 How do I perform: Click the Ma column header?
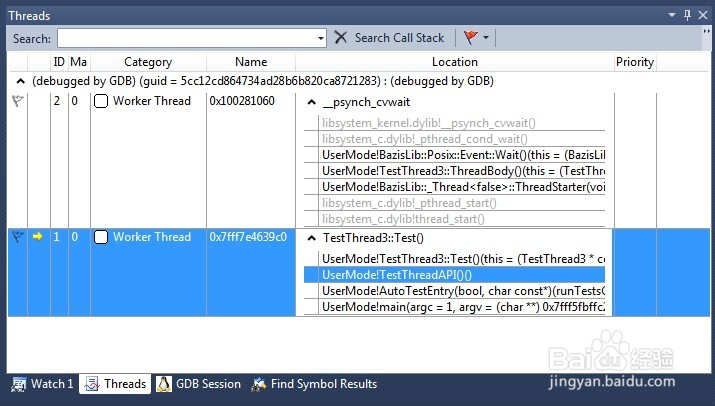[x=78, y=62]
